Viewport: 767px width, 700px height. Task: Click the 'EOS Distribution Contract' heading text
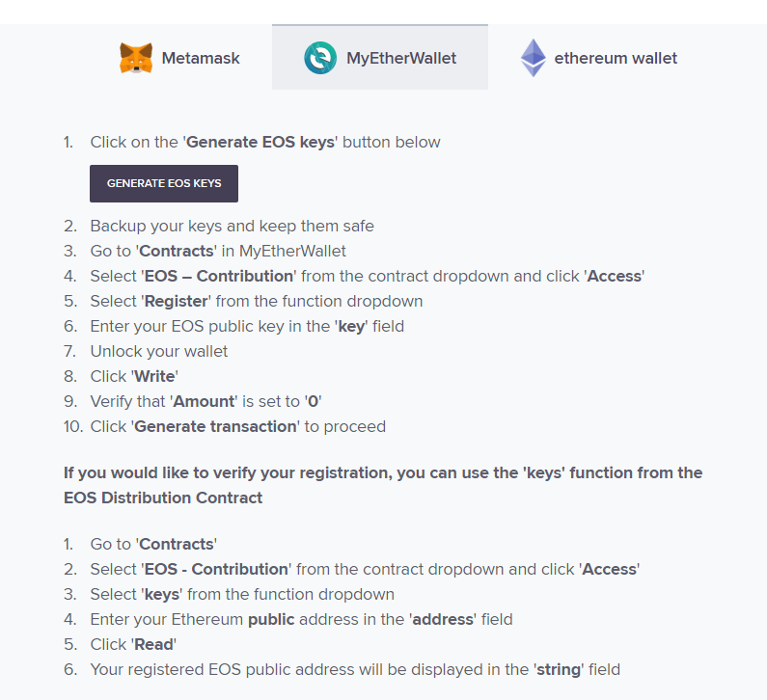[x=163, y=498]
